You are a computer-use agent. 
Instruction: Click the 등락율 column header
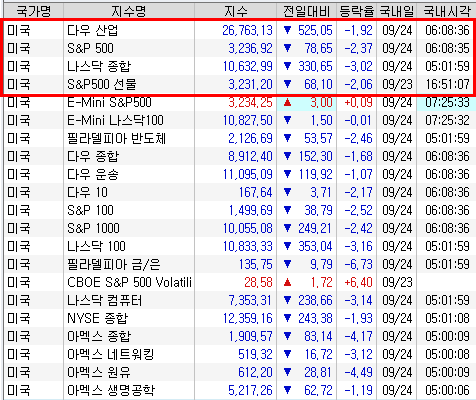(x=356, y=11)
